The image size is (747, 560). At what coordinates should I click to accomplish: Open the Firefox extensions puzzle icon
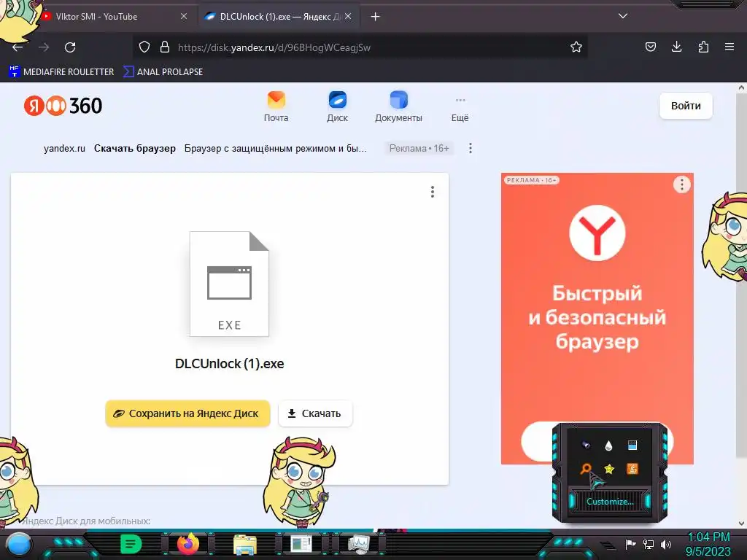[703, 47]
